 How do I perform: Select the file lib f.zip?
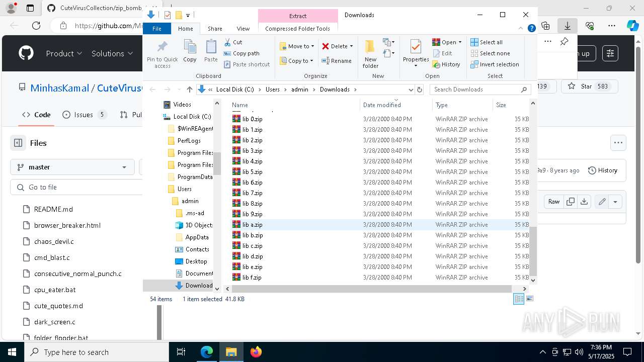pos(252,278)
